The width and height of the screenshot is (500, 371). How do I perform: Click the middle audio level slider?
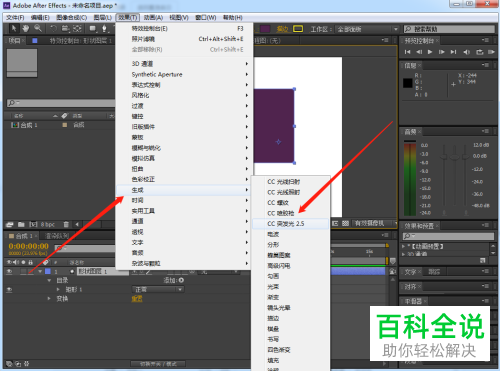(454, 157)
